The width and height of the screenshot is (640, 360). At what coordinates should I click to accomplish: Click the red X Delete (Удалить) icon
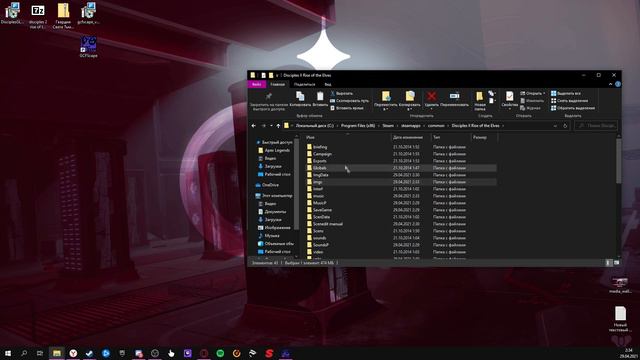click(x=431, y=96)
